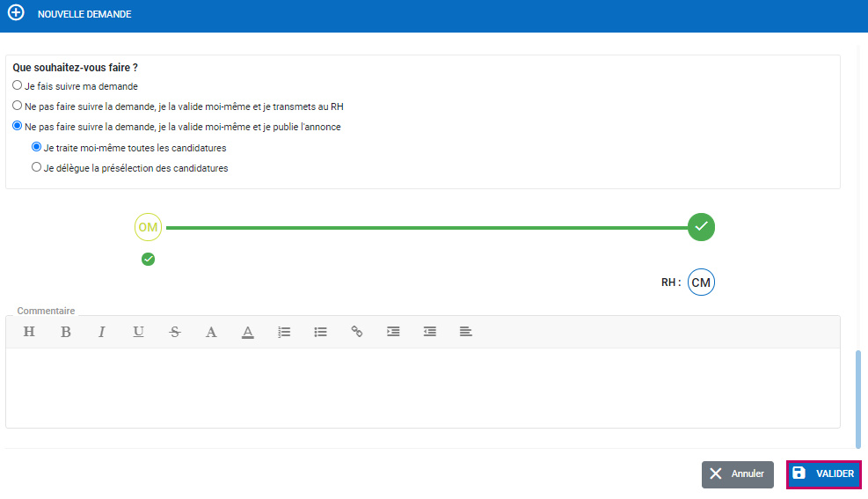
Task: Cancel the request with Annuler
Action: 737,474
